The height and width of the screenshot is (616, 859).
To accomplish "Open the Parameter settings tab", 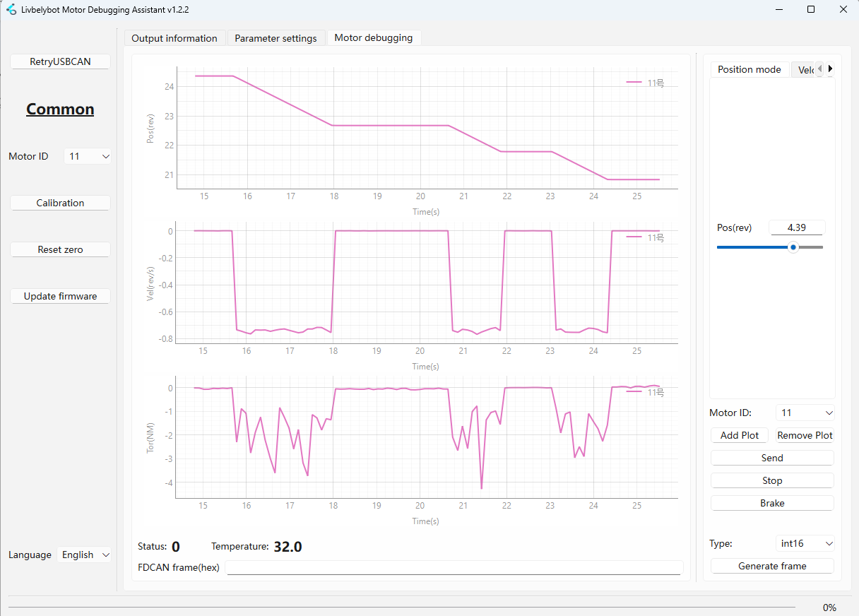I will 276,38.
